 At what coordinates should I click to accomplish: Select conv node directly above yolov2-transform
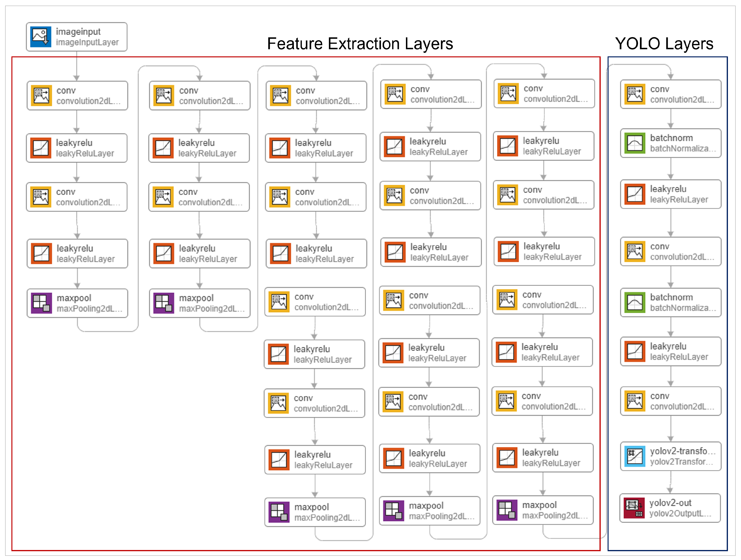(671, 401)
